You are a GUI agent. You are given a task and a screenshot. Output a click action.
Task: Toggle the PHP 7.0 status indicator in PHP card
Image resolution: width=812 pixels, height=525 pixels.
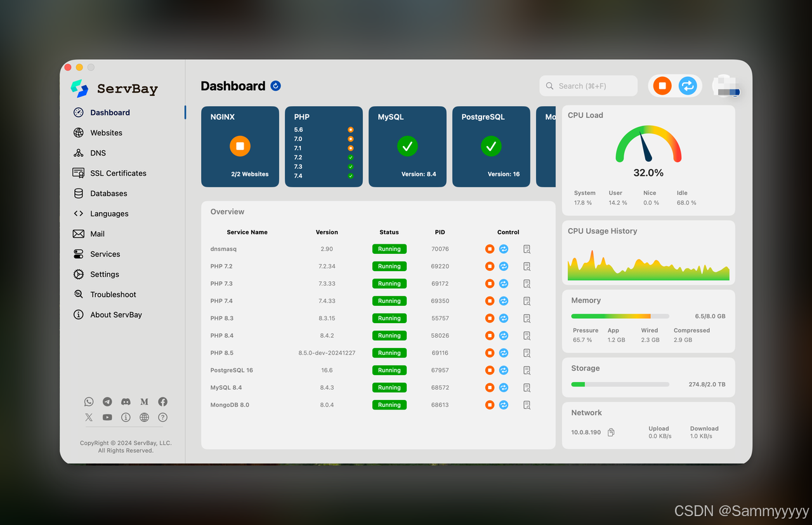click(x=351, y=139)
